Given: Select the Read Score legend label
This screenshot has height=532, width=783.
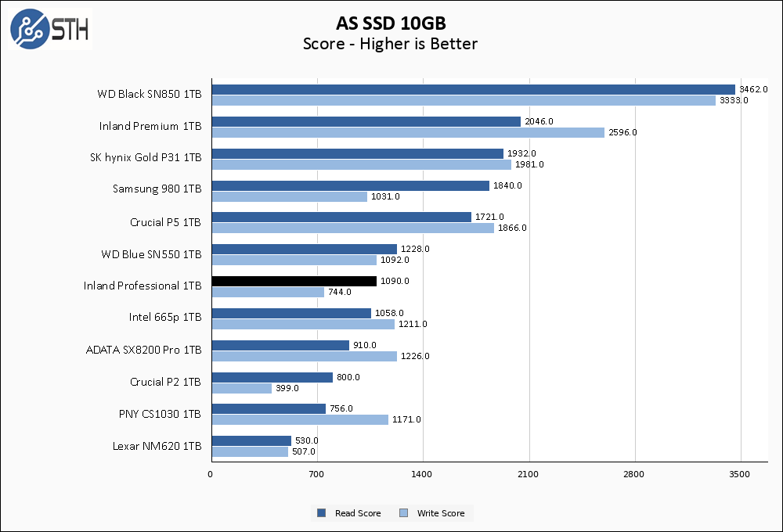Looking at the screenshot, I should tap(358, 513).
